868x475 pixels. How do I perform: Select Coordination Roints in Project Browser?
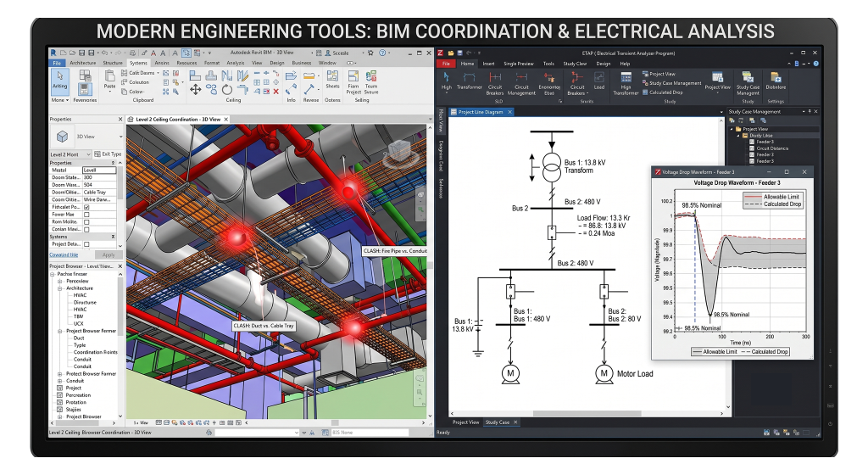pyautogui.click(x=95, y=352)
